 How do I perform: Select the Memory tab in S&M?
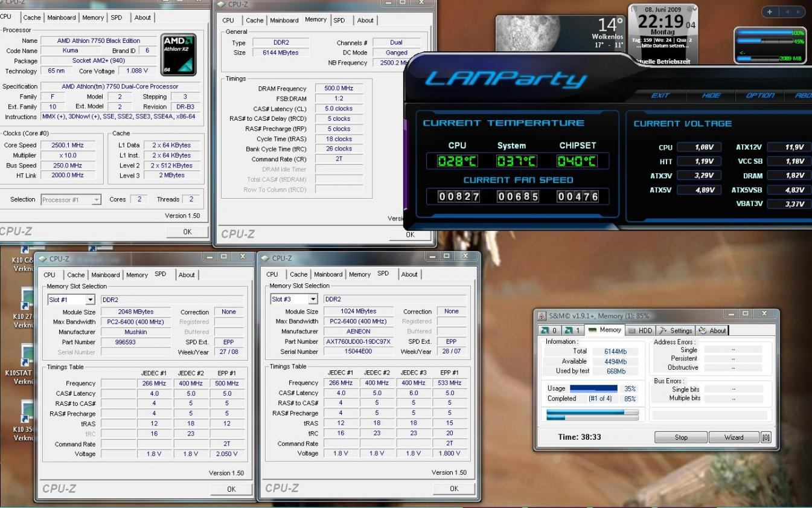click(x=605, y=330)
